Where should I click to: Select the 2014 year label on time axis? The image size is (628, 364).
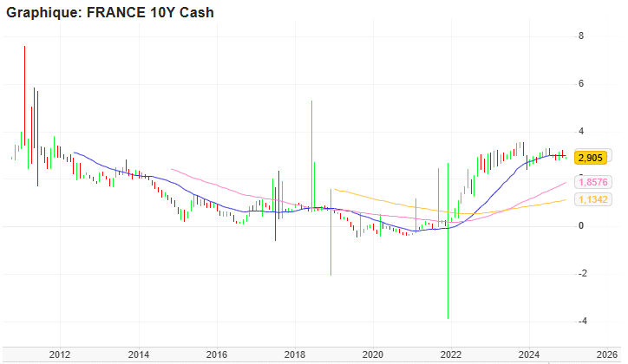pos(138,354)
